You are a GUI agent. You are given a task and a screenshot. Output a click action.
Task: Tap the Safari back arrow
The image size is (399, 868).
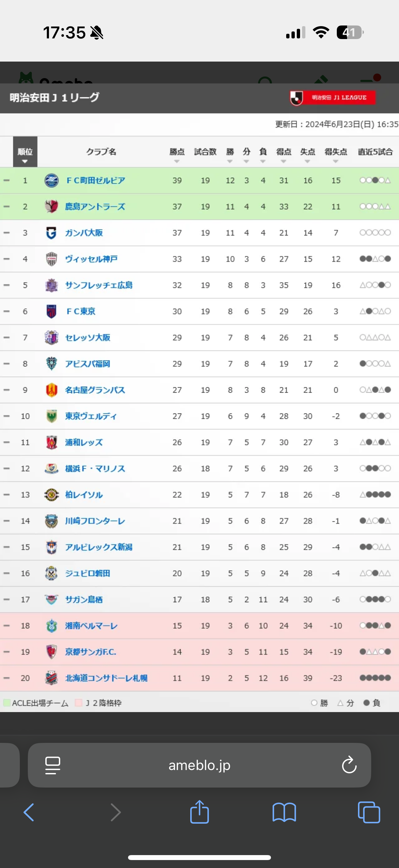click(x=29, y=812)
